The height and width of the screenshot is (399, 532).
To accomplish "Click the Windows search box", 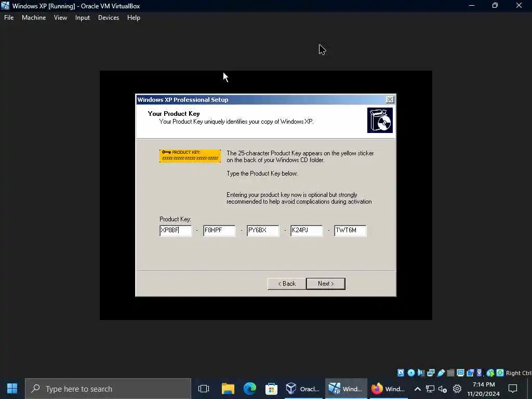I will point(108,389).
